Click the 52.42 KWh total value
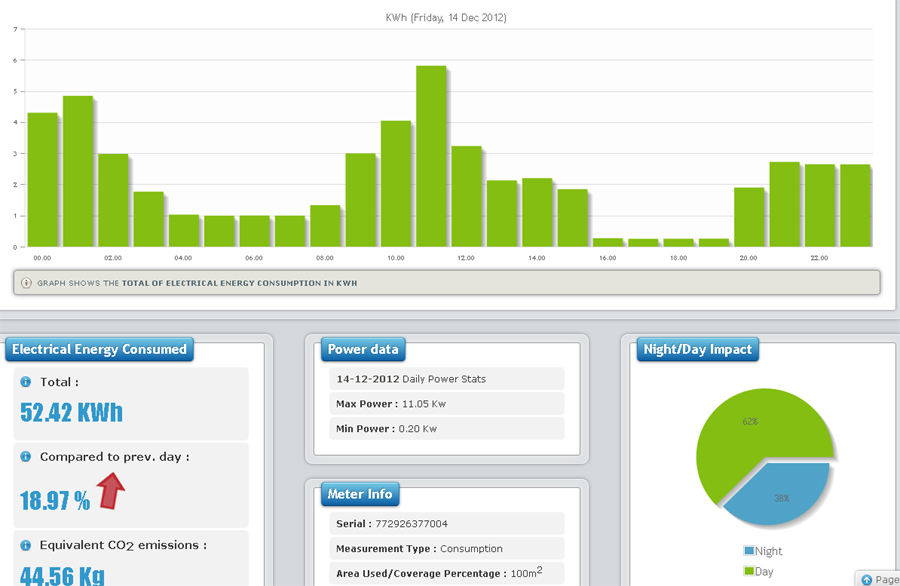The width and height of the screenshot is (900, 586). pos(71,411)
